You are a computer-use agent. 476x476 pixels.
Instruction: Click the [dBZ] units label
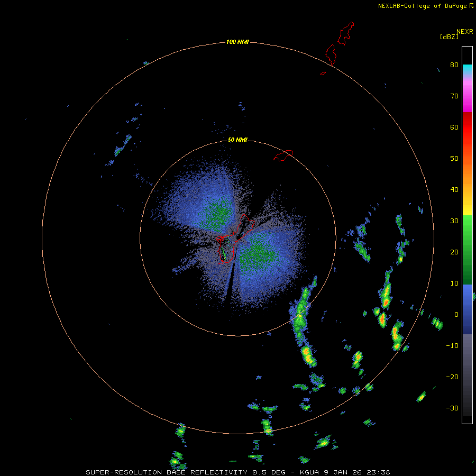tap(449, 36)
